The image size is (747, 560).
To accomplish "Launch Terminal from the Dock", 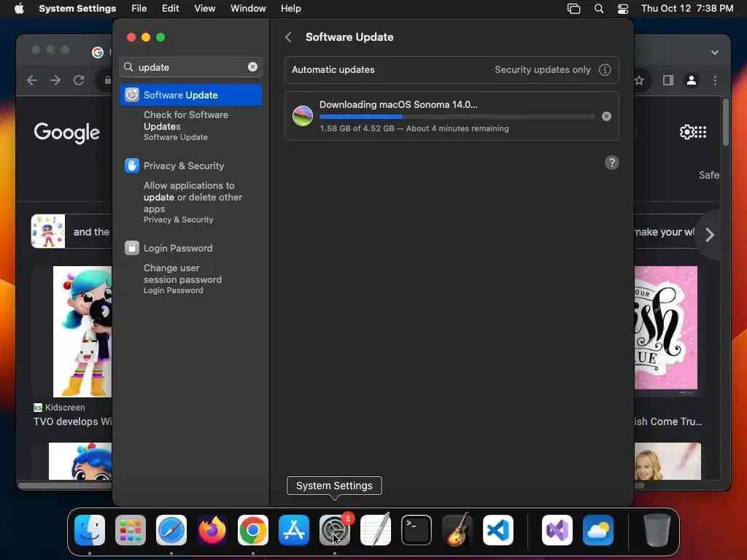I will tap(417, 530).
